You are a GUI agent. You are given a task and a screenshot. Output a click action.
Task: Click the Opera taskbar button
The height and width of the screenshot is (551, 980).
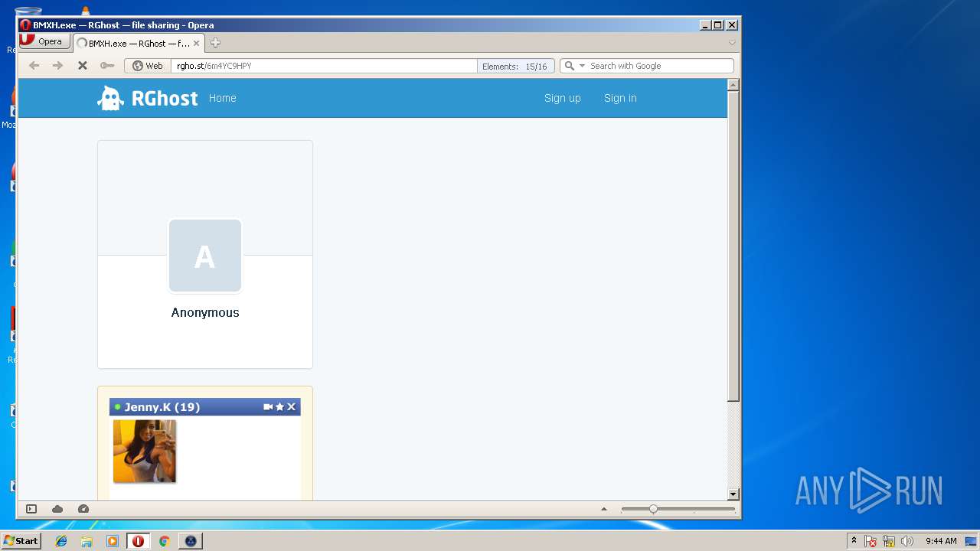[138, 541]
